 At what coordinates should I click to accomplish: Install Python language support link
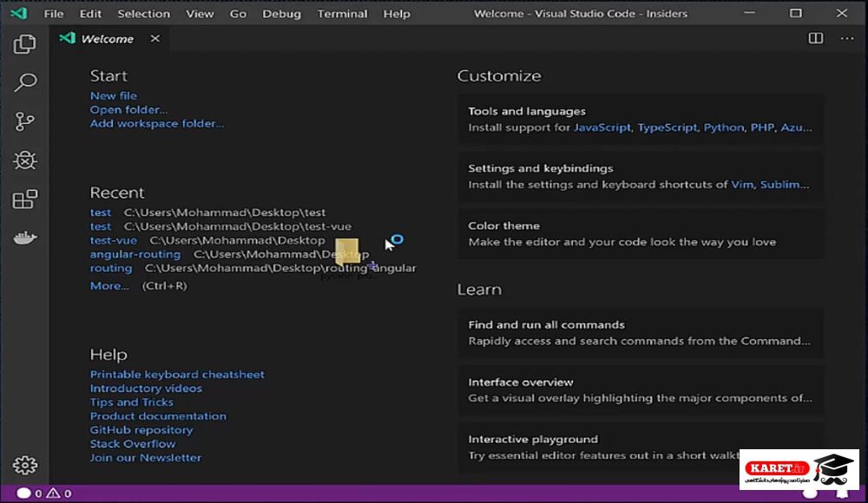click(x=724, y=127)
